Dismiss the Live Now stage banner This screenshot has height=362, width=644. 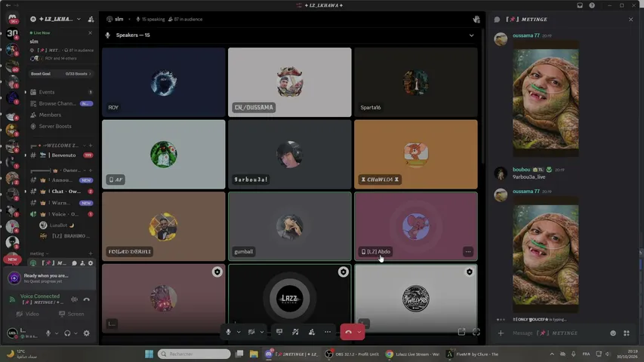coord(90,33)
